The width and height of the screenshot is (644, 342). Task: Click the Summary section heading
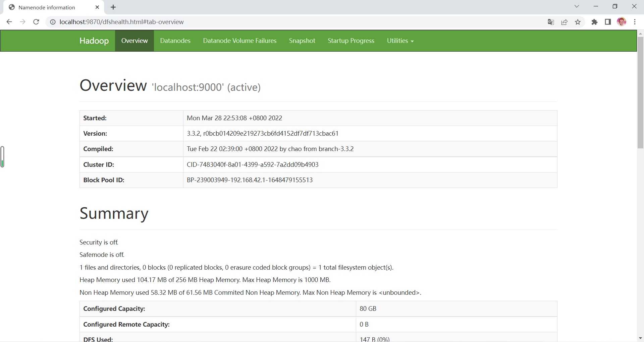click(x=114, y=213)
